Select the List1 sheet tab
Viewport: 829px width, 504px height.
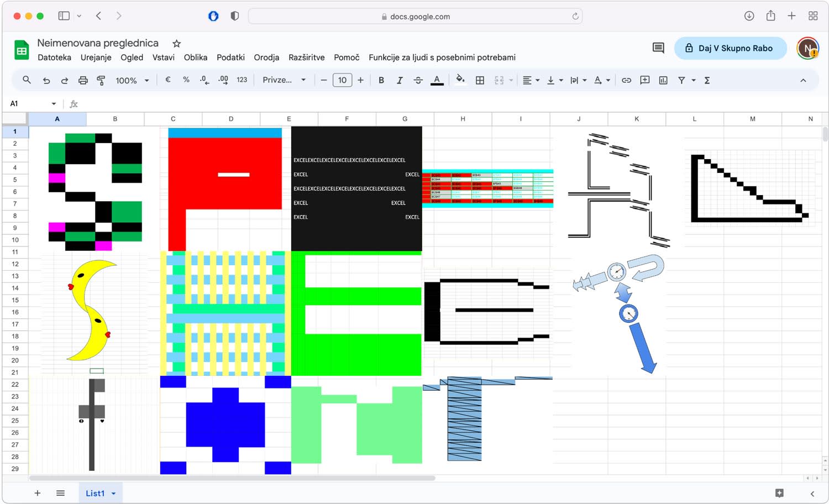point(100,493)
